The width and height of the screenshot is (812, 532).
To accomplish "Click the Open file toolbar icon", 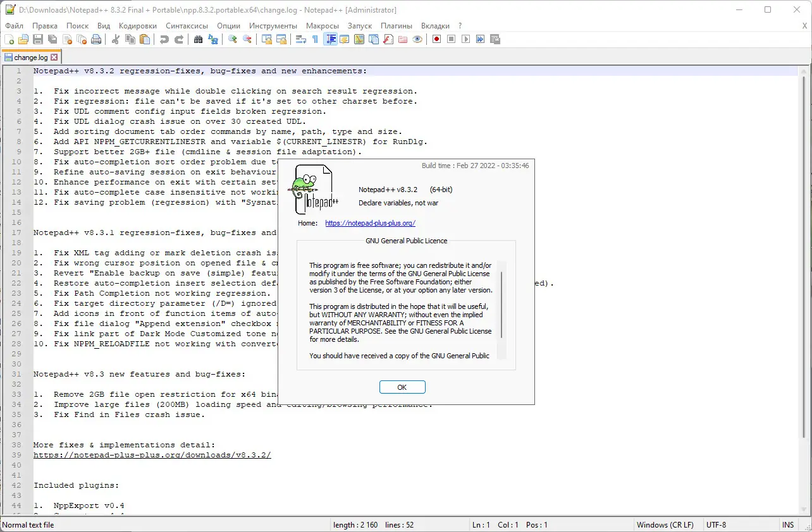I will pos(23,39).
